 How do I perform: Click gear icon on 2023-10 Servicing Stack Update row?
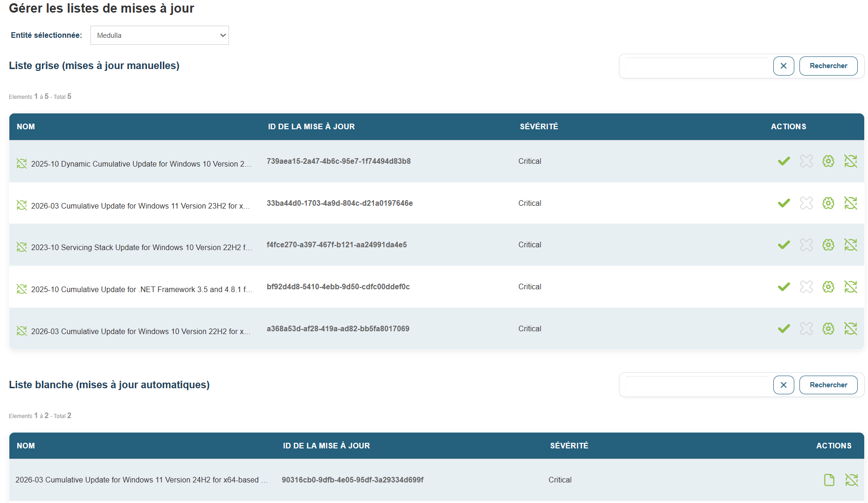(x=828, y=245)
